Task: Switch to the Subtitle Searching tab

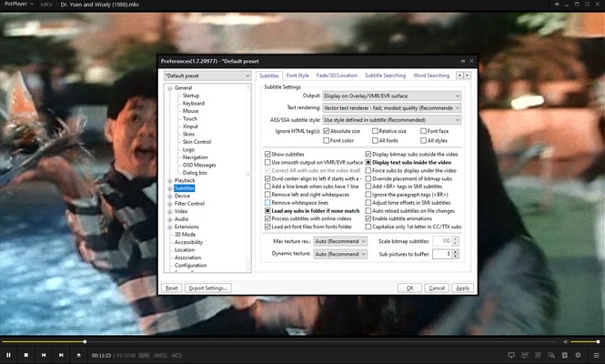Action: (x=385, y=76)
